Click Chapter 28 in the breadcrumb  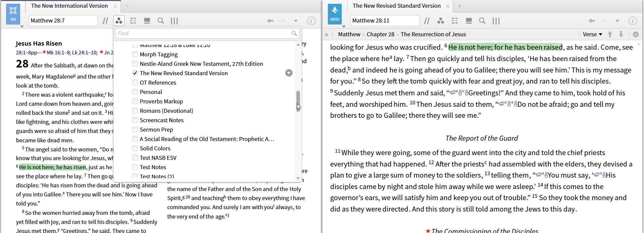pos(381,34)
